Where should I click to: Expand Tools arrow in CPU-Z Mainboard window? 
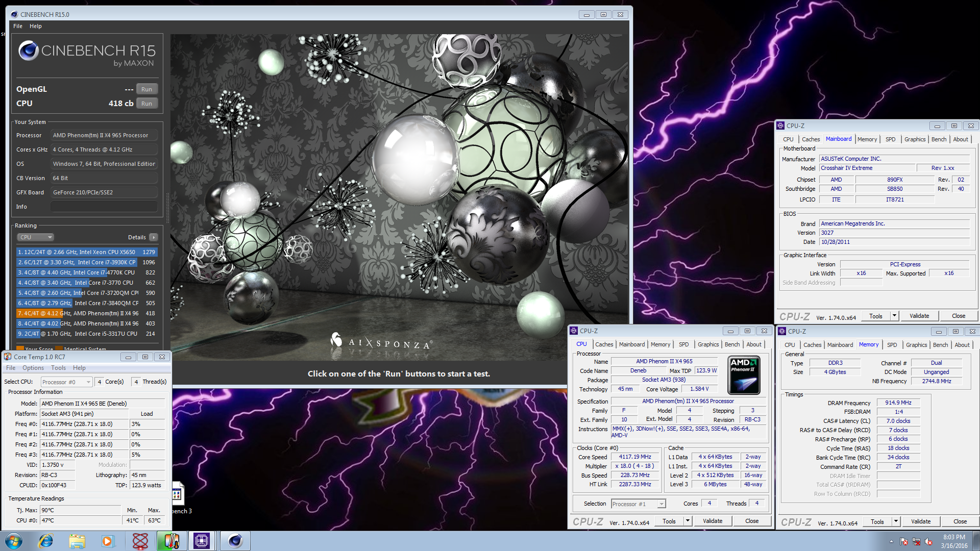pos(894,316)
